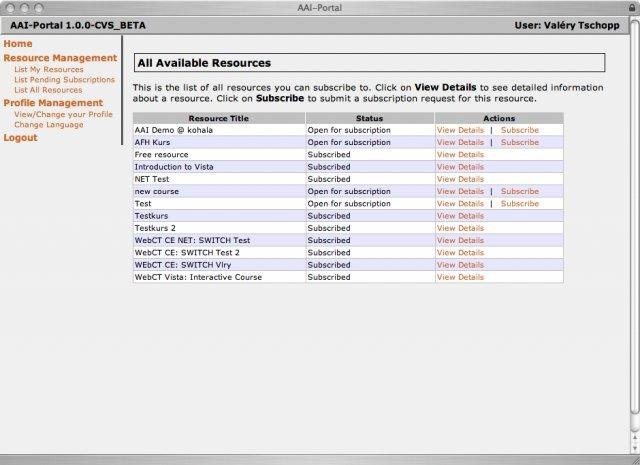Image resolution: width=640 pixels, height=465 pixels.
Task: Select 'Free resource' title cell
Action: click(x=219, y=155)
